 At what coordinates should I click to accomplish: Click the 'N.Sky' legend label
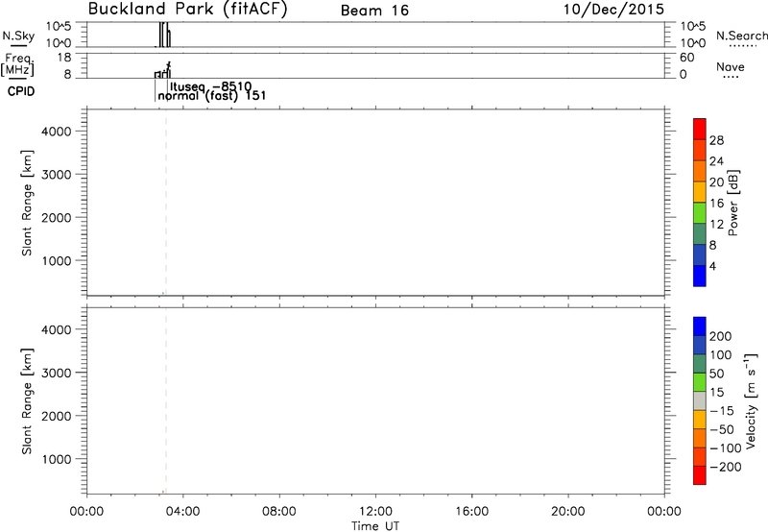coord(18,36)
